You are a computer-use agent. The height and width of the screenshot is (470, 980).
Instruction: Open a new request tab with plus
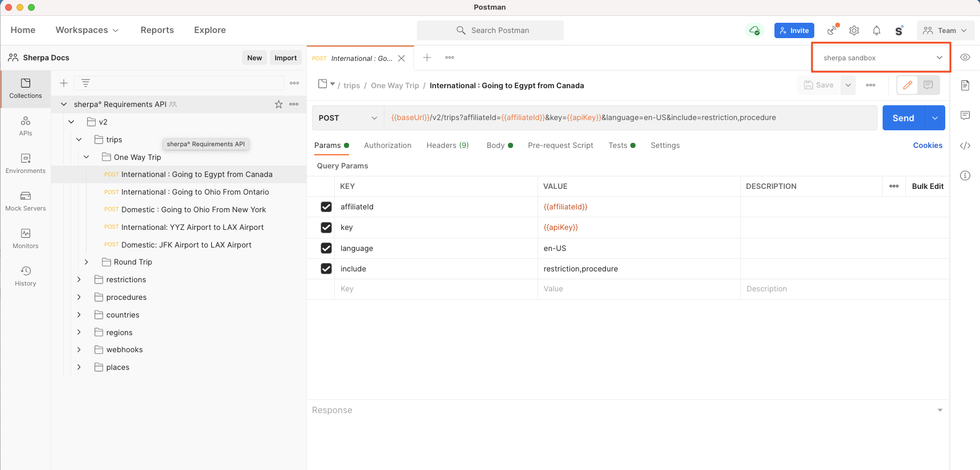427,57
